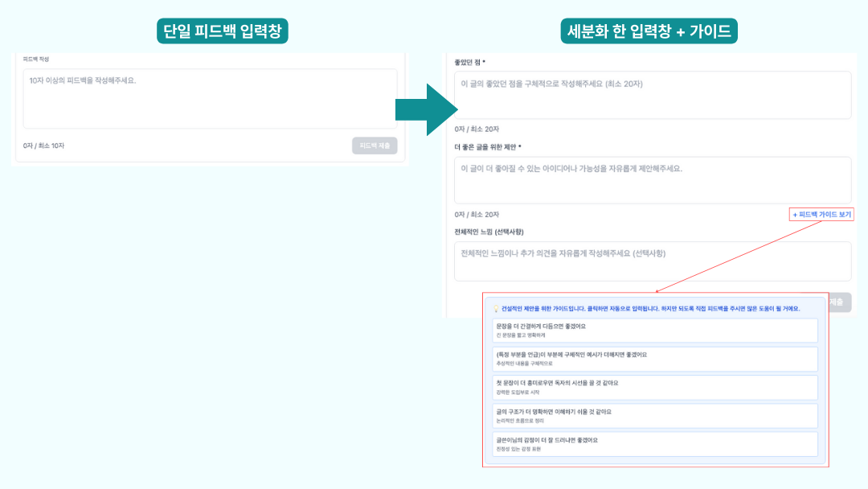Screen dimensions: 868x489
Task: Open the '+ 피드백 가이드 보기' link
Action: [821, 215]
